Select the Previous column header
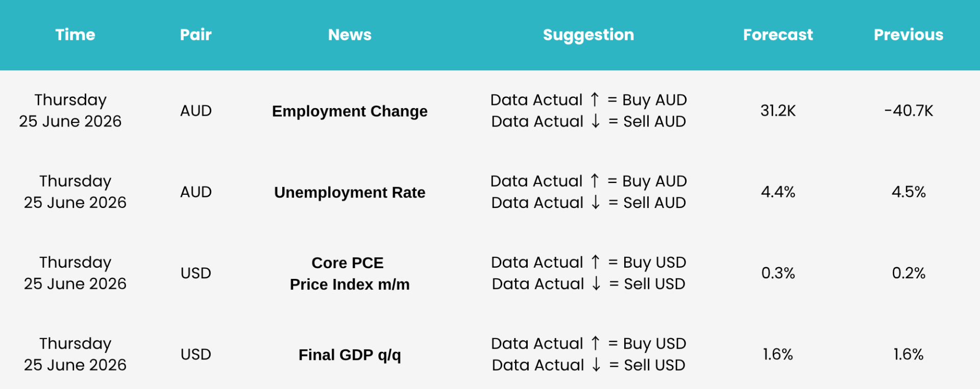The image size is (980, 389). [909, 35]
